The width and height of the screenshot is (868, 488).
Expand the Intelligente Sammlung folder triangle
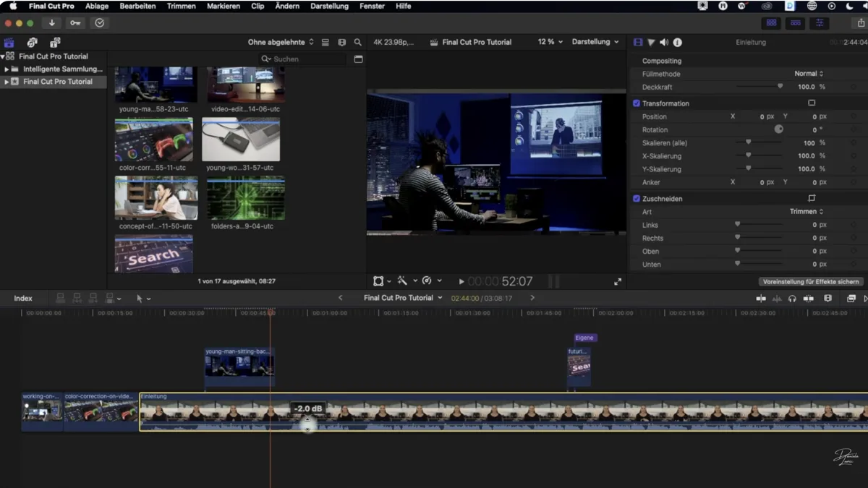[7, 69]
